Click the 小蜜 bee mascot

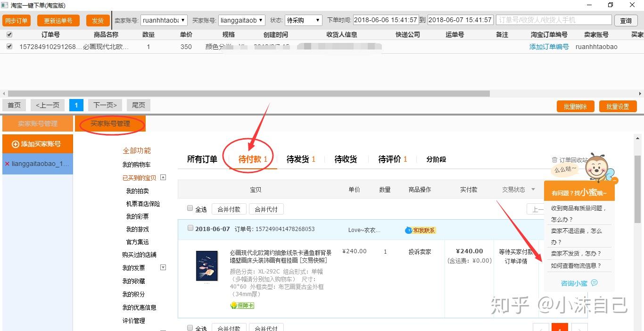[x=597, y=167]
